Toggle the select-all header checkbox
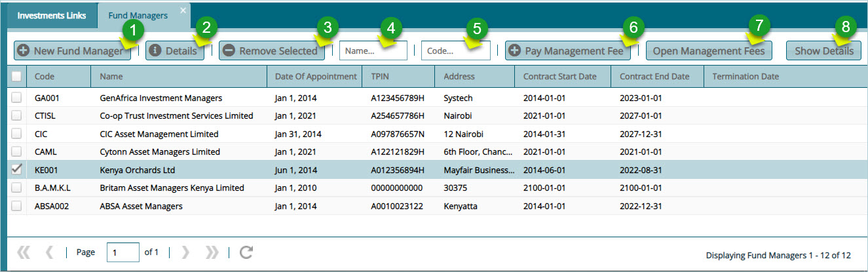 click(17, 77)
